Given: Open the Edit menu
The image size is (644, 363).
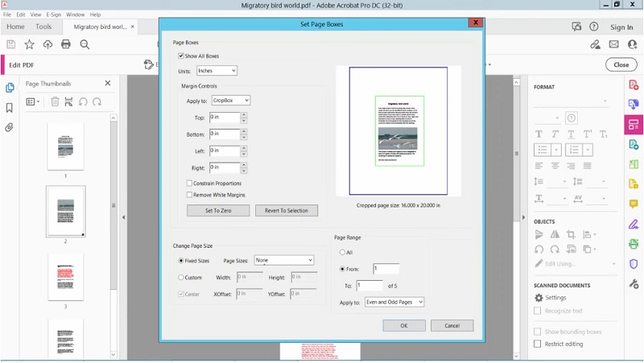Looking at the screenshot, I should pos(21,14).
